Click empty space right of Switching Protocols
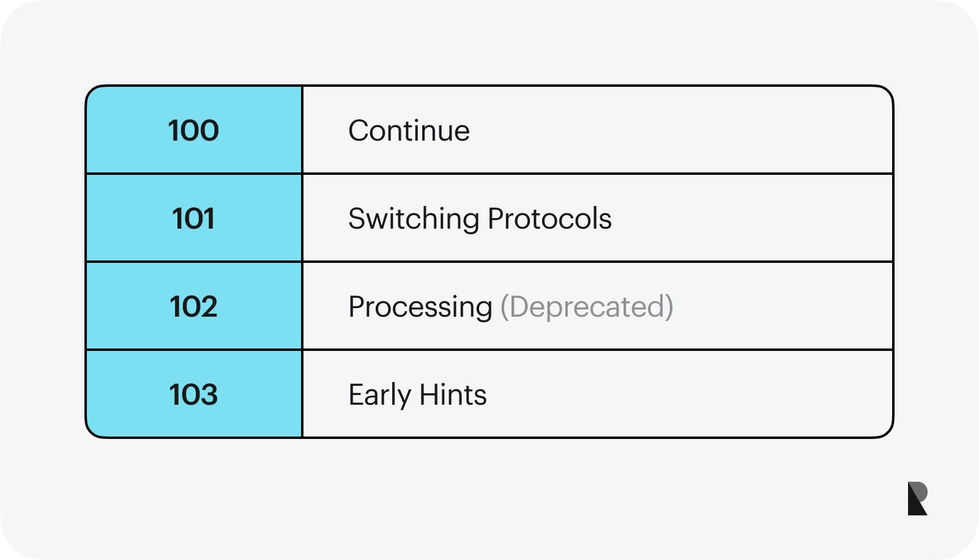The height and width of the screenshot is (560, 979). point(746,219)
